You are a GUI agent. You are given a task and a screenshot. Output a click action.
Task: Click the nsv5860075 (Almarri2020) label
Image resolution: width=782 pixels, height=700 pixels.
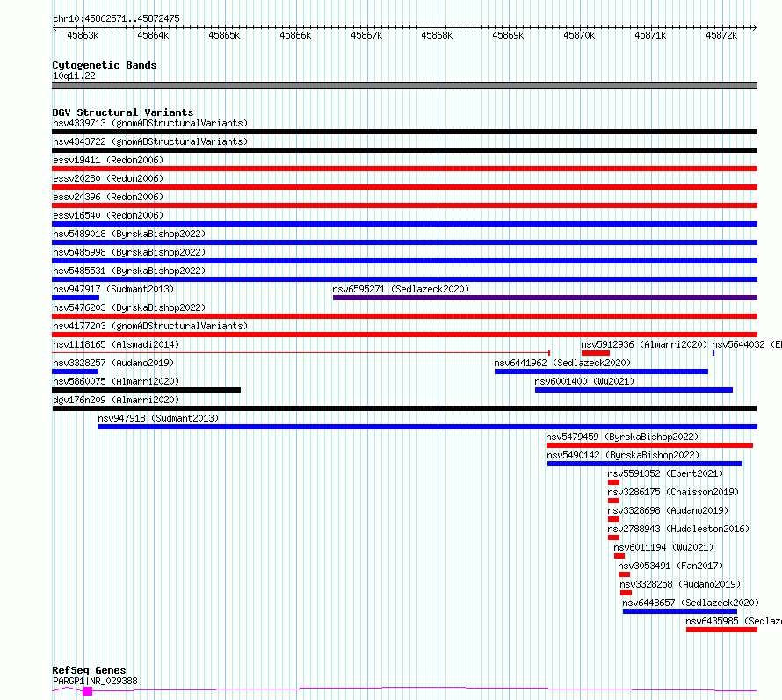coord(116,381)
